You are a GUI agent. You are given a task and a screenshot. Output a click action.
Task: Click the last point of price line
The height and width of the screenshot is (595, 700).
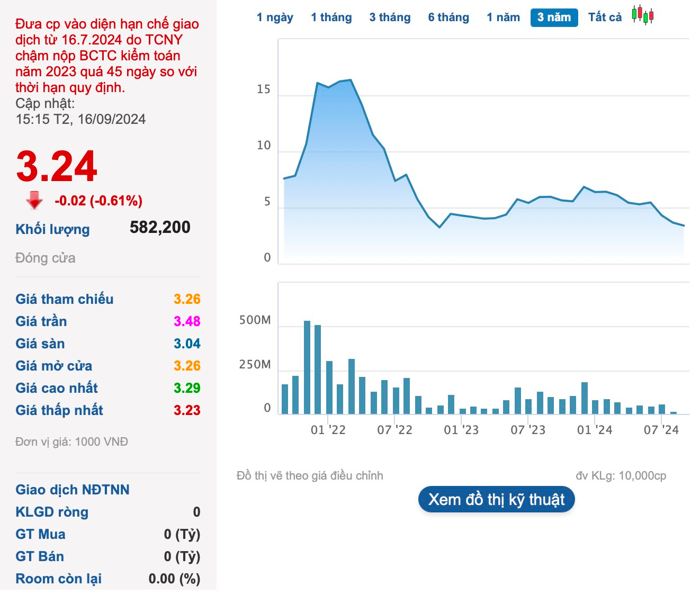point(684,226)
